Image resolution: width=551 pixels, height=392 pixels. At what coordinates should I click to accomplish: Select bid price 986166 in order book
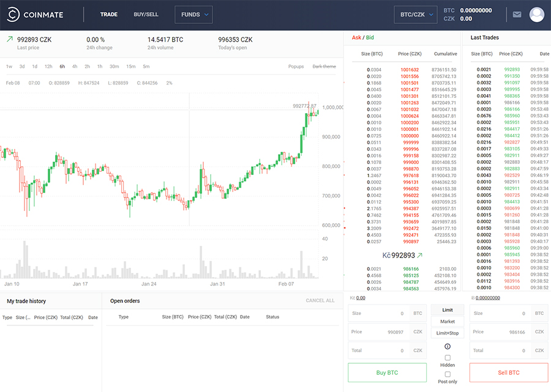point(410,269)
